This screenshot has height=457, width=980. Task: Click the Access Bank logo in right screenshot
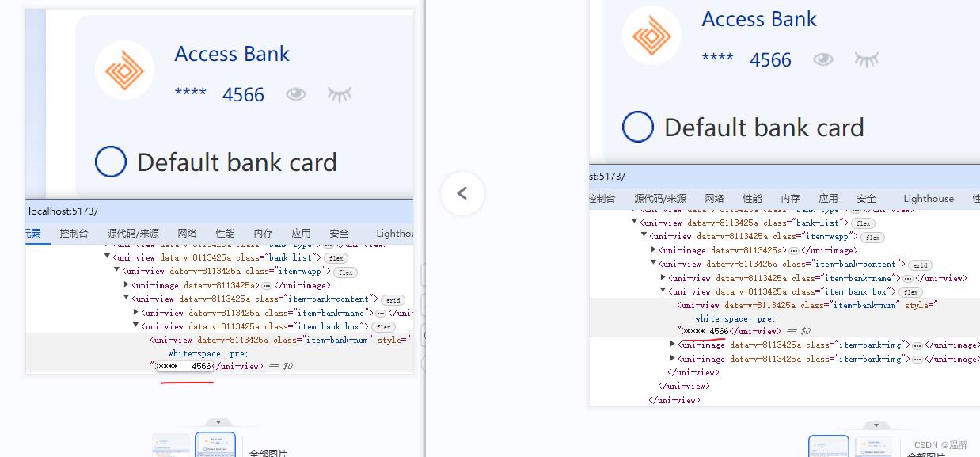[x=651, y=35]
